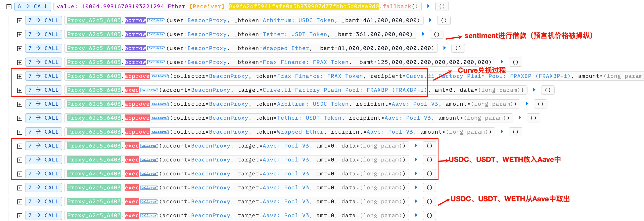The width and height of the screenshot is (644, 221).
Task: Expand the borrow Frax Finance FRAX call
Action: pyautogui.click(x=20, y=63)
